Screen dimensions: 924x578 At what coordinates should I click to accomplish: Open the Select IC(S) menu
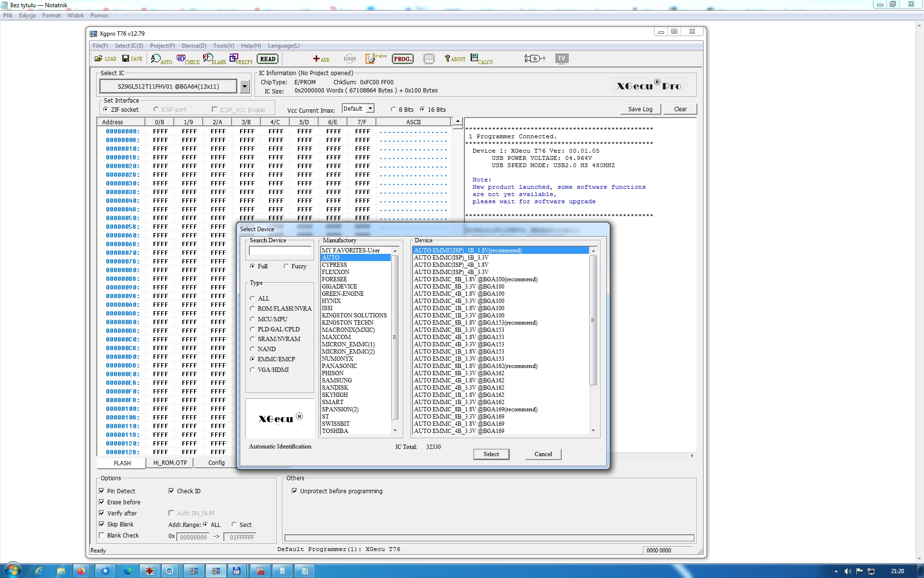pos(129,46)
